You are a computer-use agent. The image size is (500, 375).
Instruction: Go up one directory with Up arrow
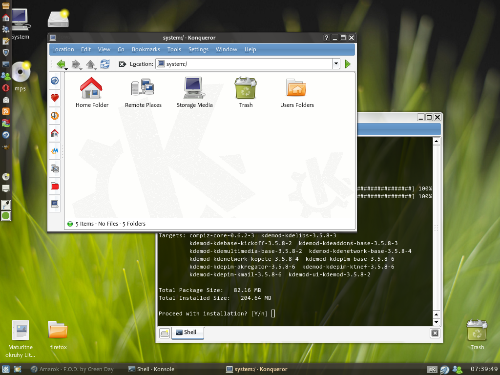[90, 64]
